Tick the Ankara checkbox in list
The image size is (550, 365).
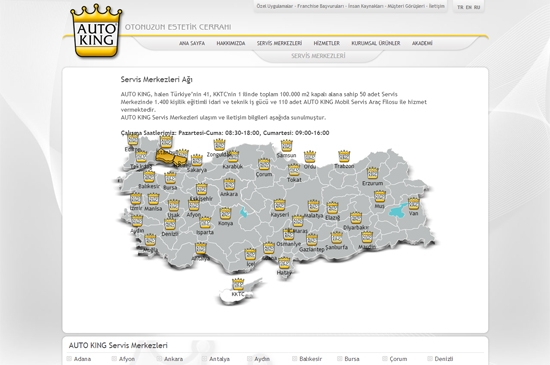(159, 358)
